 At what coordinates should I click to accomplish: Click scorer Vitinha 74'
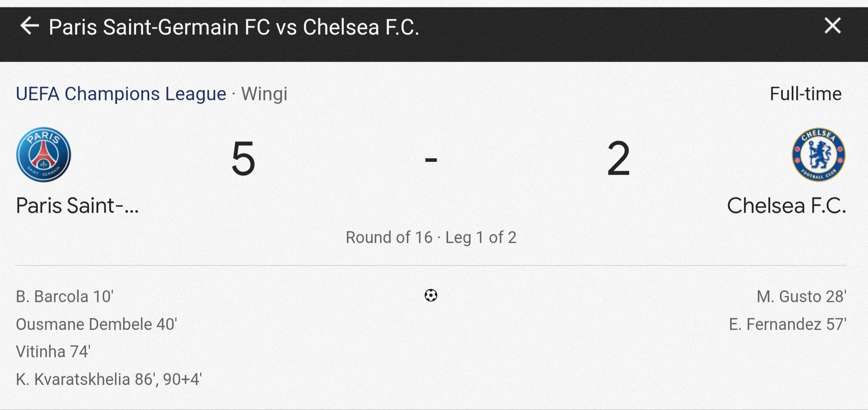coord(53,352)
